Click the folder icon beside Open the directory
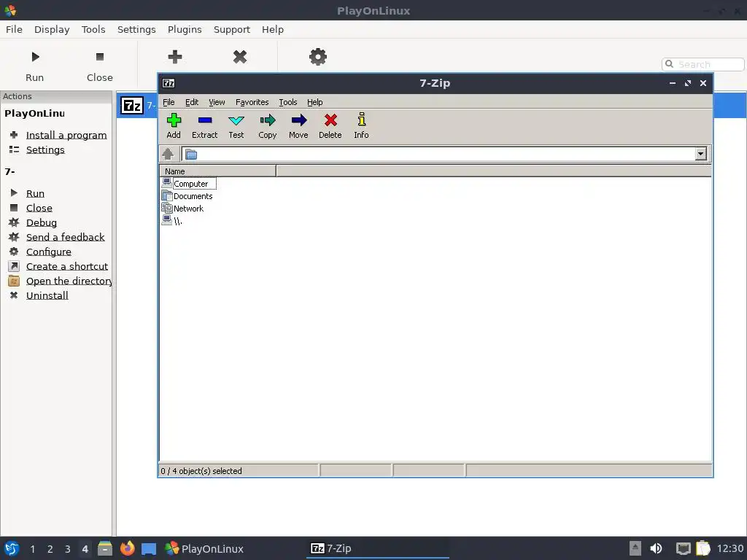The image size is (747, 560). point(14,281)
